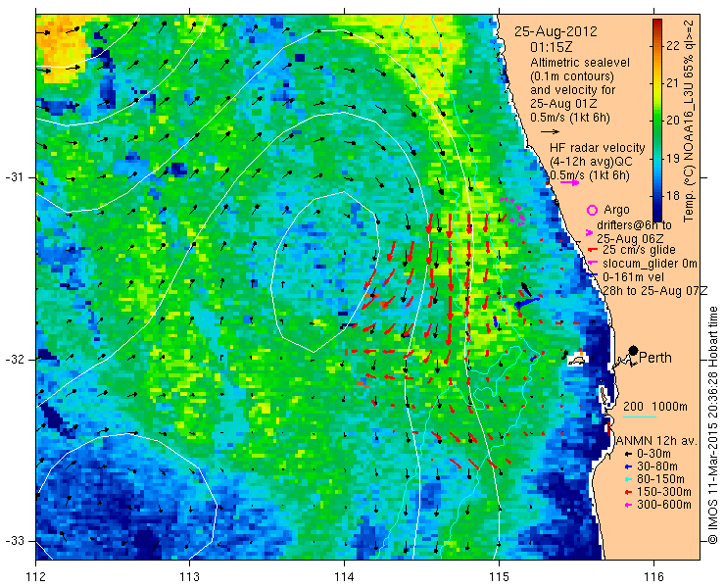Viewport: 725px width, 588px height.
Task: Click the red 25 cm/s glide marker
Action: point(592,250)
